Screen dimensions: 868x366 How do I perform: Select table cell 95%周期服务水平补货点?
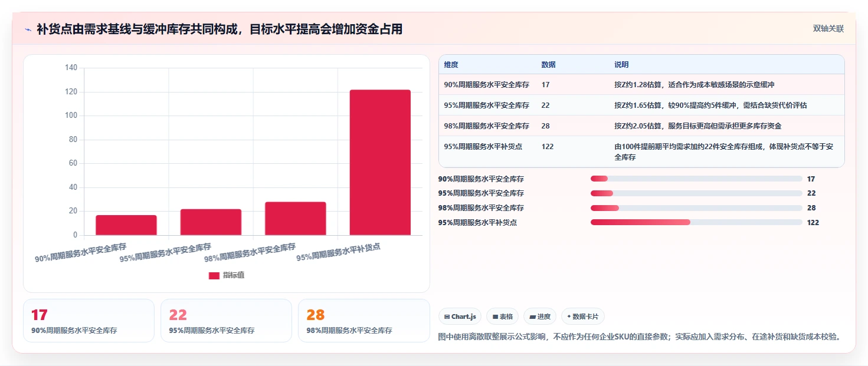(483, 147)
